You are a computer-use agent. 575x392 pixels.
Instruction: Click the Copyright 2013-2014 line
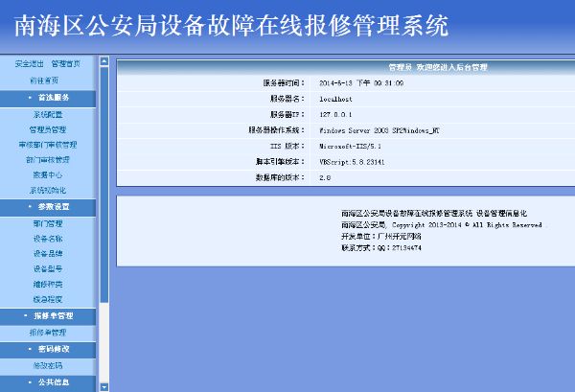pos(442,225)
